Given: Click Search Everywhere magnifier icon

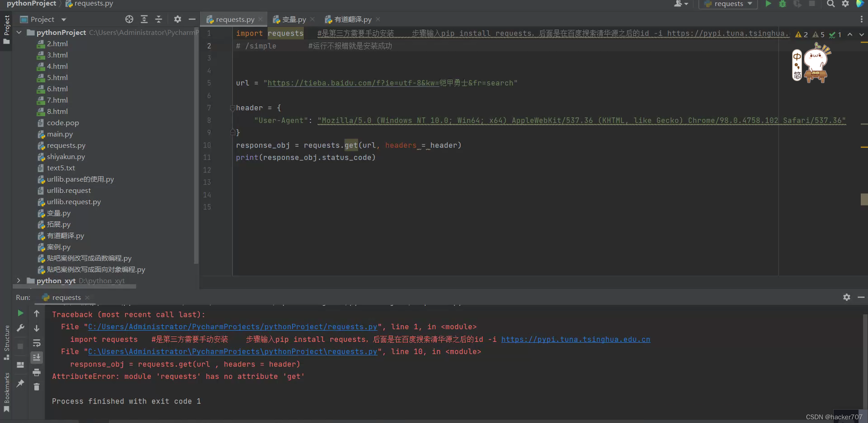Looking at the screenshot, I should click(x=831, y=4).
